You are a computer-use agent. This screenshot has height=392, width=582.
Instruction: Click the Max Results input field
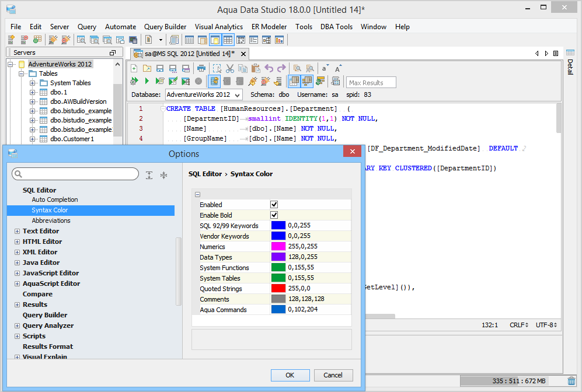pos(371,82)
